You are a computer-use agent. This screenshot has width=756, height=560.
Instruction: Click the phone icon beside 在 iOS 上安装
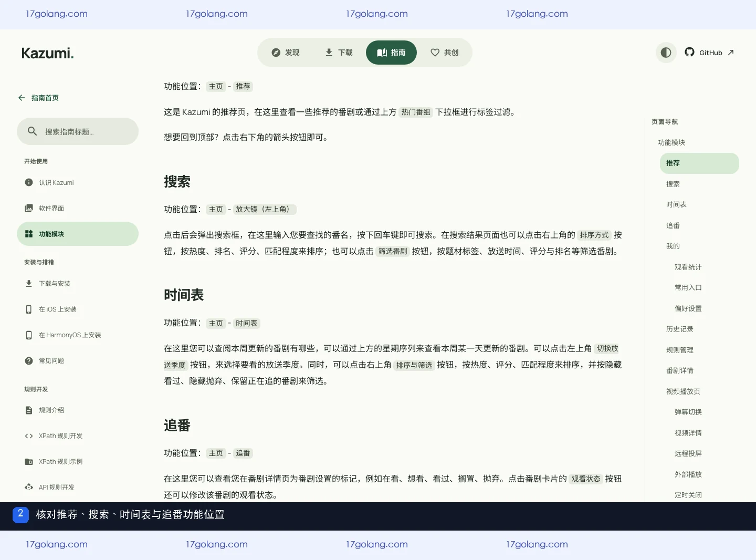(x=29, y=309)
